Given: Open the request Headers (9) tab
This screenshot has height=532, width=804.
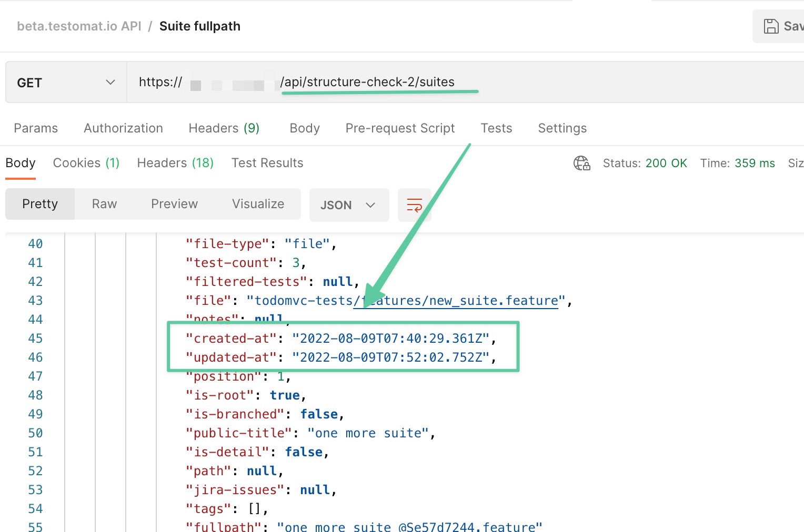Looking at the screenshot, I should [224, 128].
